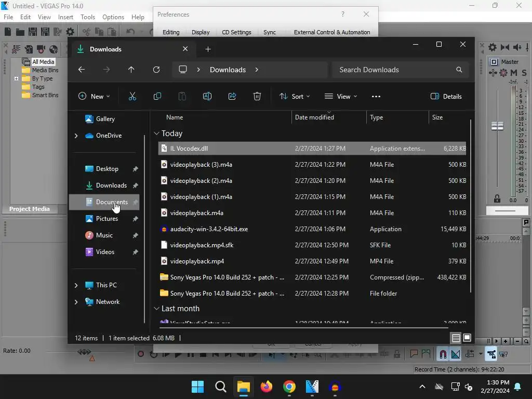
Task: Go back with the left arrow in Explorer
Action: 82,70
